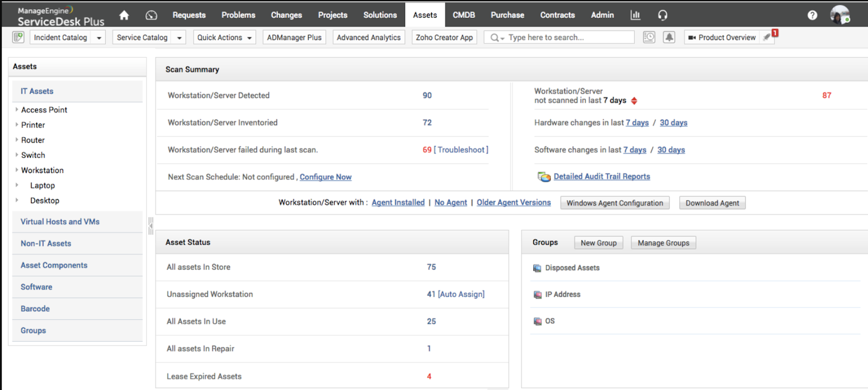Click the Agent Installed link
This screenshot has height=390, width=868.
[x=398, y=202]
